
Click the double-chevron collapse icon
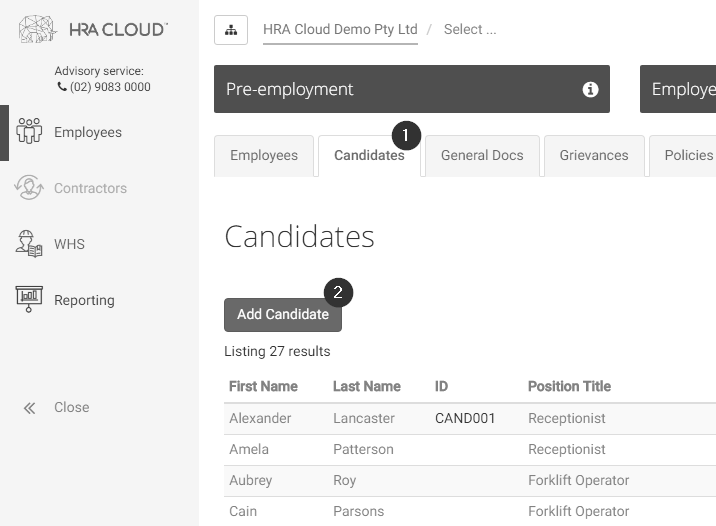tap(30, 408)
